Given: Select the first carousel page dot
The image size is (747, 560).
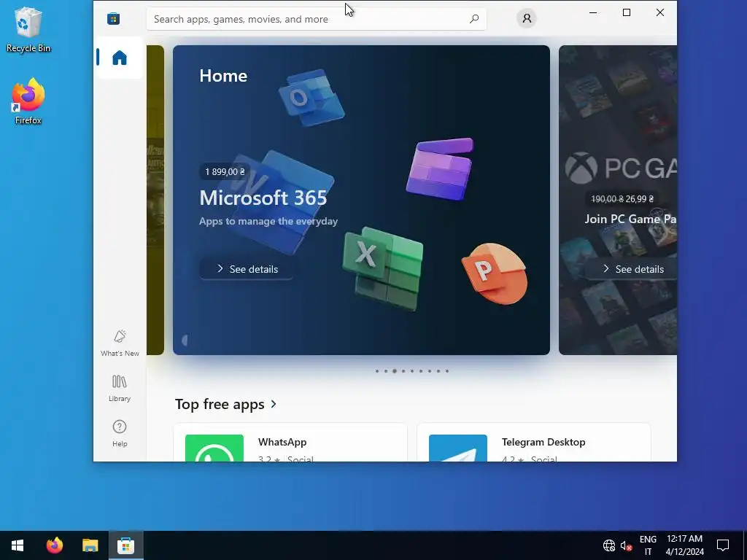Looking at the screenshot, I should pos(377,371).
